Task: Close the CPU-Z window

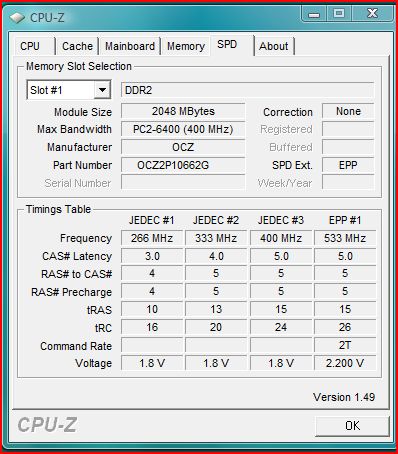Action: coord(372,14)
